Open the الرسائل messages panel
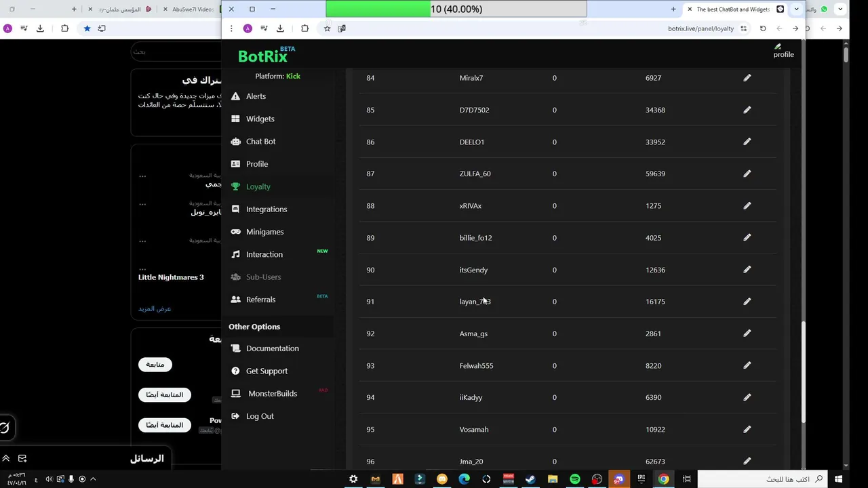Screen dimensions: 868x488 147,459
